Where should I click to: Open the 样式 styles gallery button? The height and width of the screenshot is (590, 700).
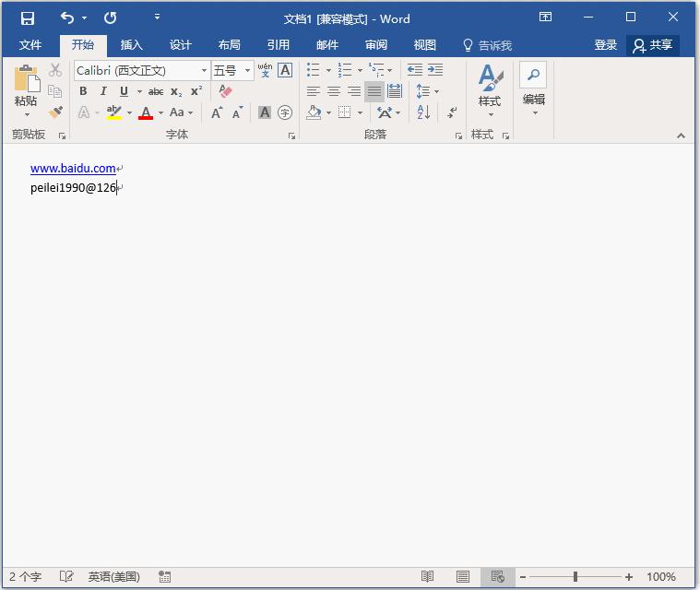pyautogui.click(x=490, y=90)
